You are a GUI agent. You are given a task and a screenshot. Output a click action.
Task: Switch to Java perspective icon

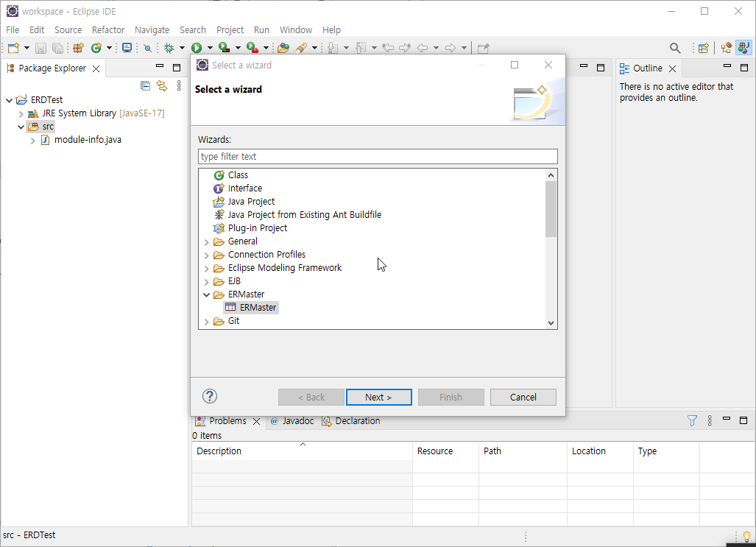click(744, 48)
